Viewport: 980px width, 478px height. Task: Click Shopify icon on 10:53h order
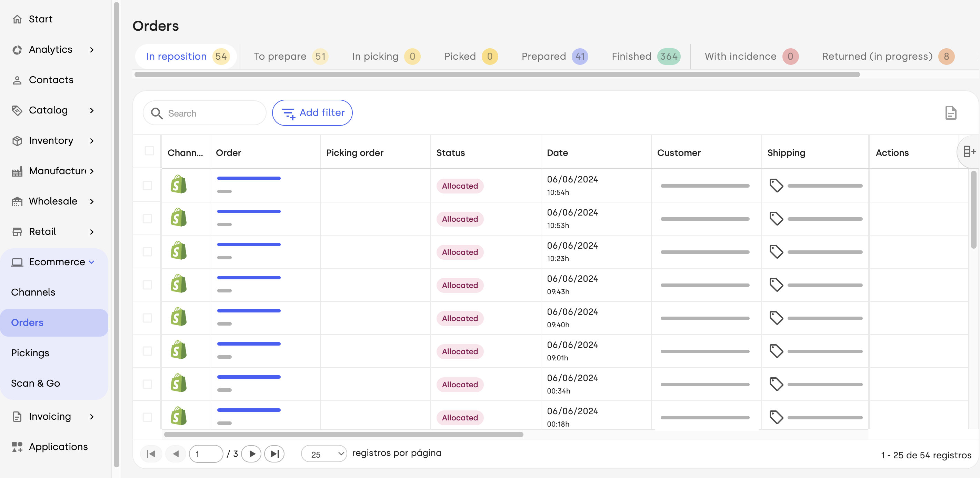178,218
